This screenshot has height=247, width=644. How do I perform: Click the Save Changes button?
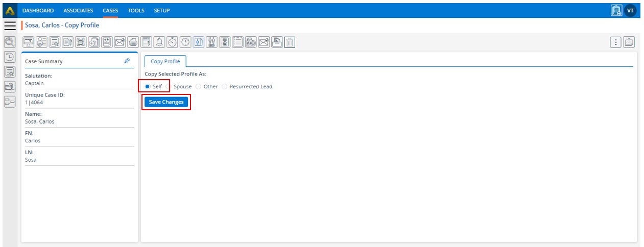(166, 102)
